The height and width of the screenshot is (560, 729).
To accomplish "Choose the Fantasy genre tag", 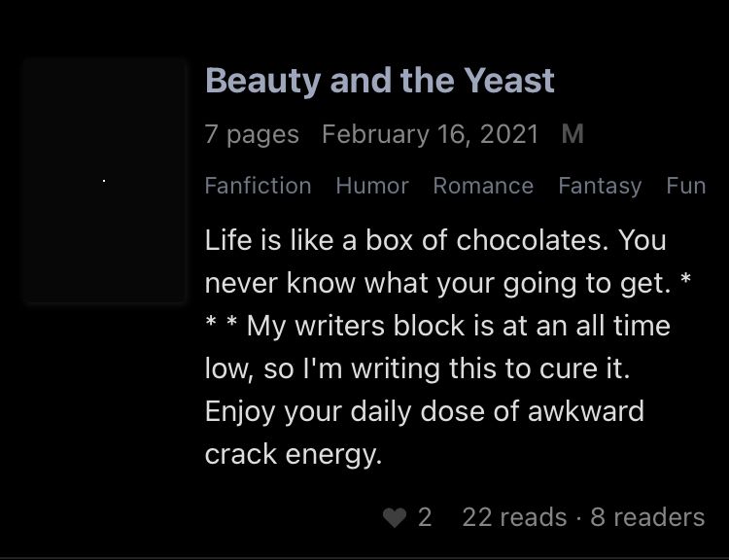I will point(600,186).
